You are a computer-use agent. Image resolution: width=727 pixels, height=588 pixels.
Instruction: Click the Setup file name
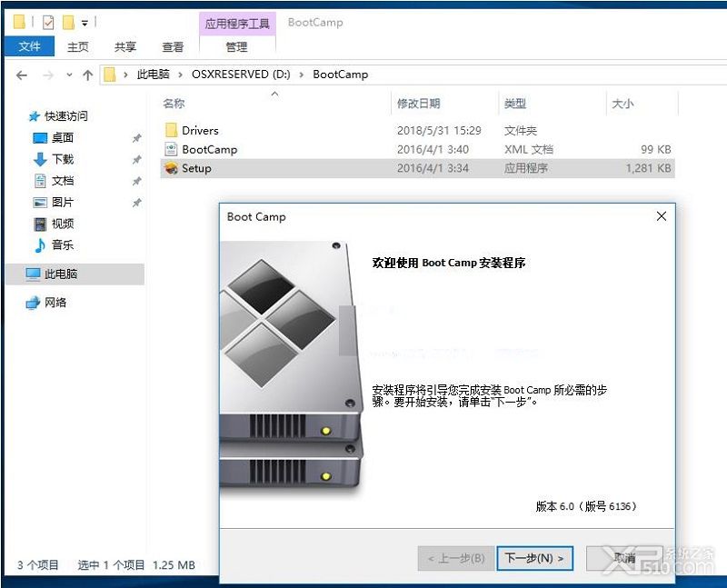[196, 168]
